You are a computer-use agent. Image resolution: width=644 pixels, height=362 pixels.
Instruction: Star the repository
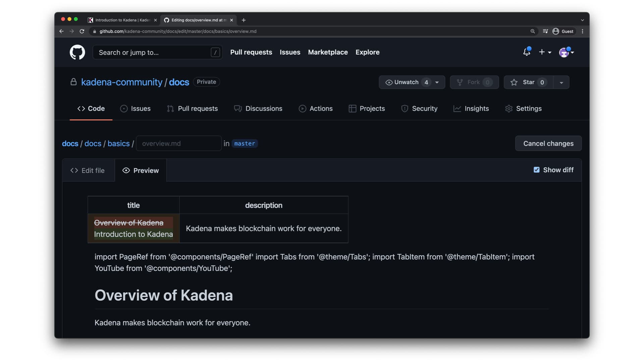[528, 82]
